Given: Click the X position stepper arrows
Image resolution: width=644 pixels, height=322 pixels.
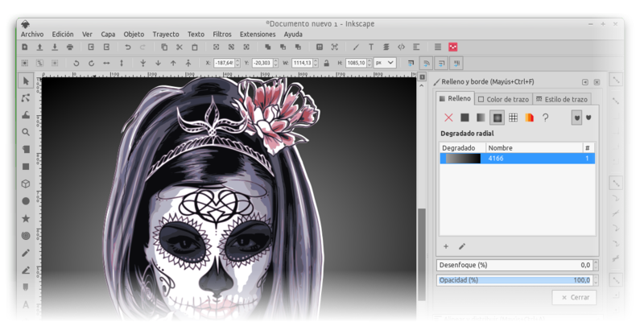Looking at the screenshot, I should point(237,64).
